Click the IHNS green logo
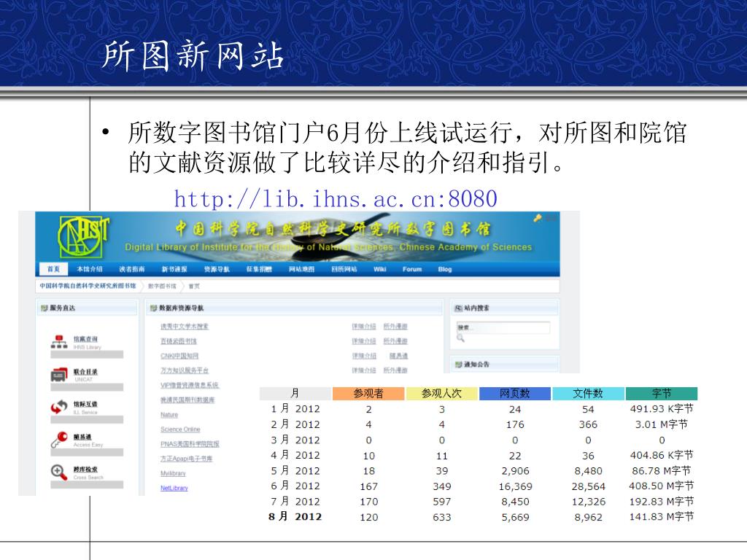 (83, 237)
